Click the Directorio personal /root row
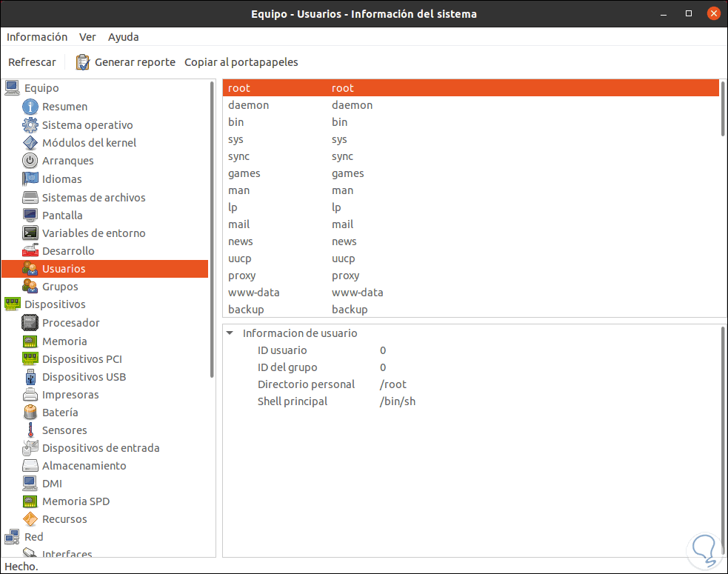This screenshot has height=574, width=728. (x=471, y=384)
